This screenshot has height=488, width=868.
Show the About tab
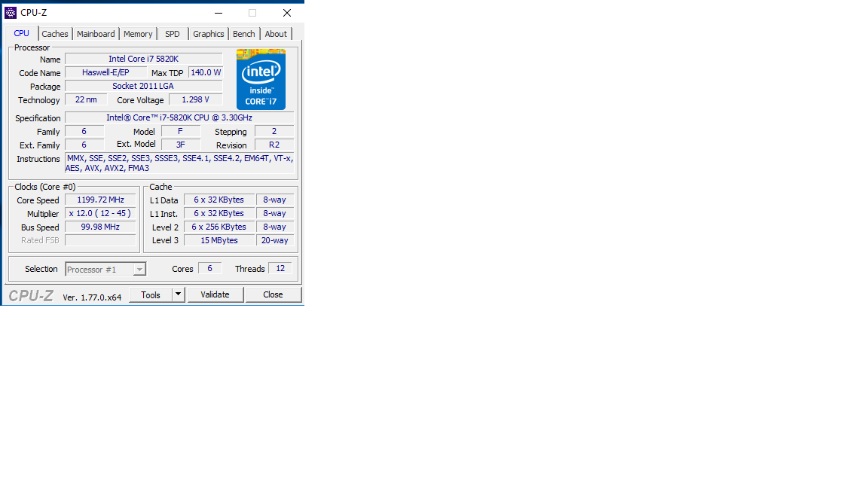276,34
